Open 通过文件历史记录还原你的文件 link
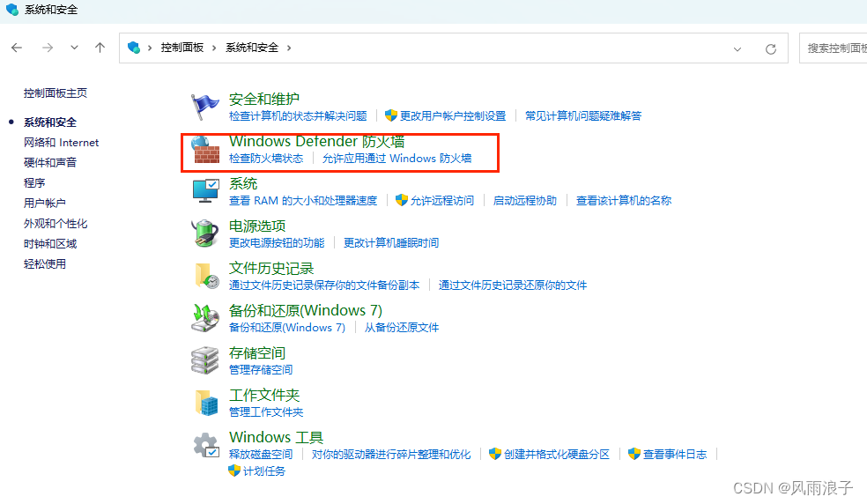 [513, 285]
